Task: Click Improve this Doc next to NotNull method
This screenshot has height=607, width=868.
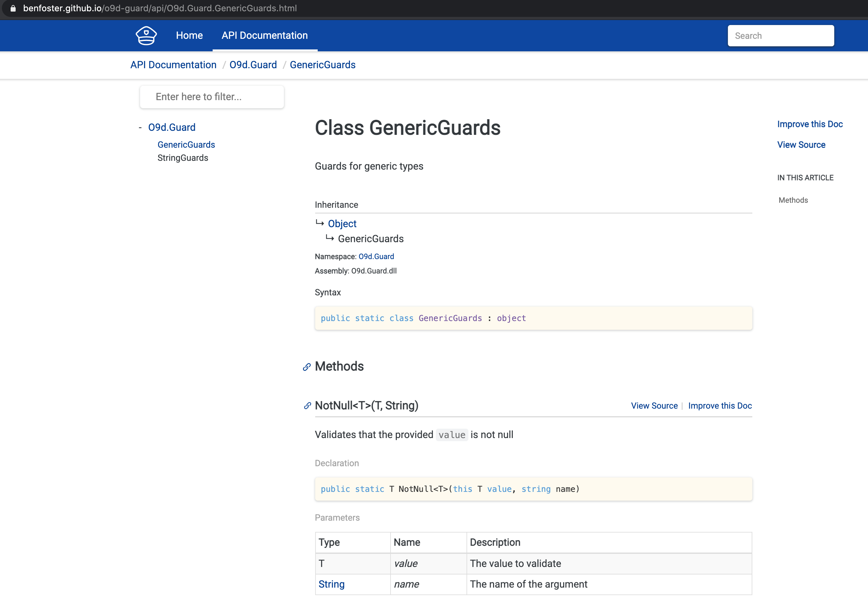Action: coord(720,406)
